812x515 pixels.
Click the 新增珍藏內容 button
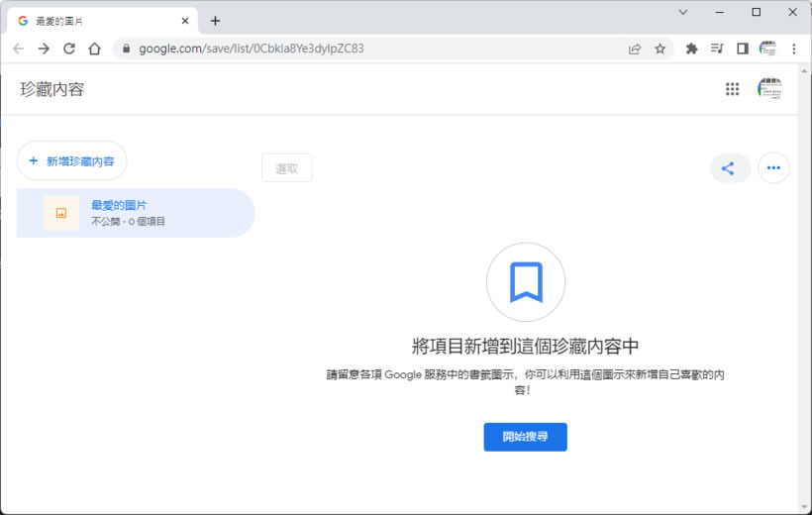72,161
